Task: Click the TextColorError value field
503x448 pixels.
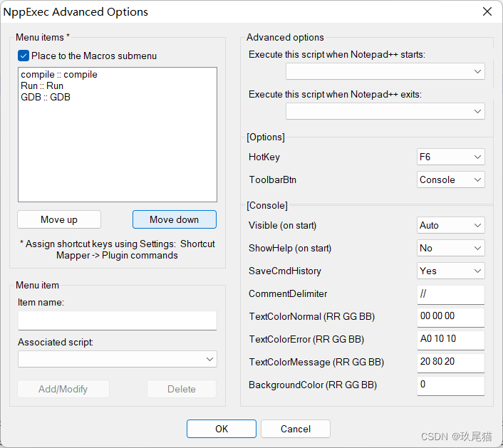Action: [x=451, y=340]
